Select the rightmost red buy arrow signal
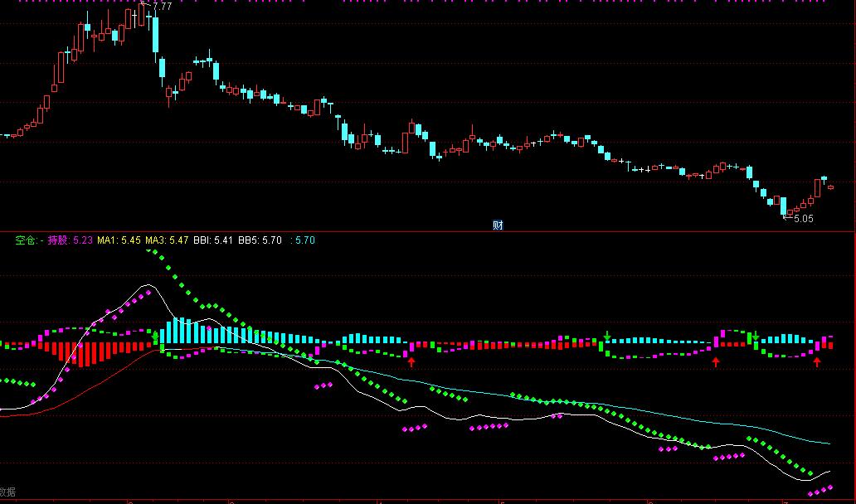This screenshot has height=504, width=856. (x=817, y=361)
